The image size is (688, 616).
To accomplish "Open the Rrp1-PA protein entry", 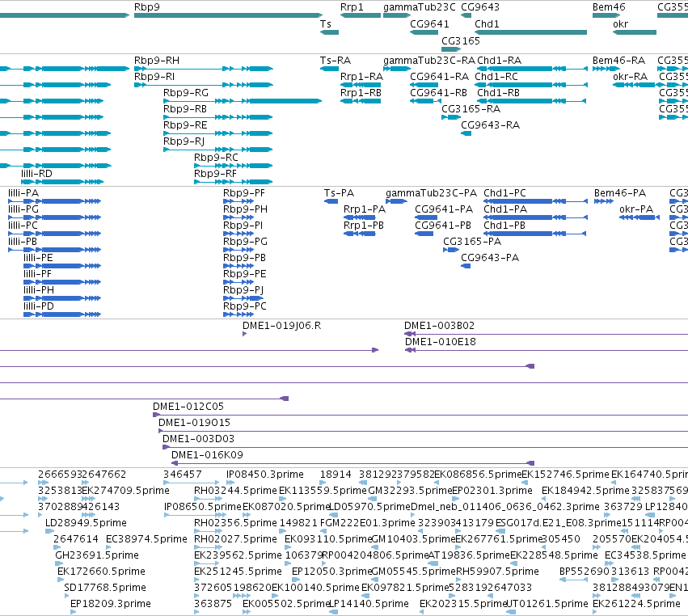I will click(365, 209).
